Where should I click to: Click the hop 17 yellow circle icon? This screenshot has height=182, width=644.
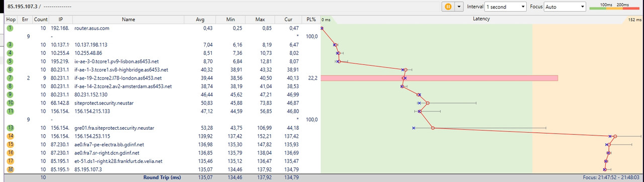coord(10,161)
